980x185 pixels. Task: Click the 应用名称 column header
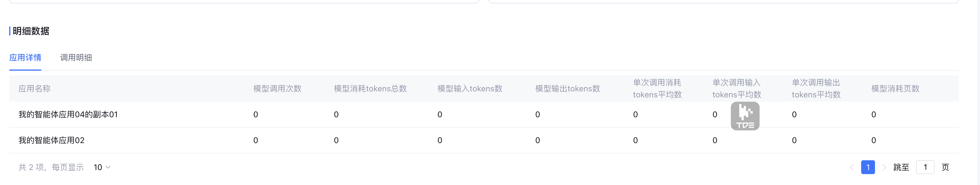[35, 88]
